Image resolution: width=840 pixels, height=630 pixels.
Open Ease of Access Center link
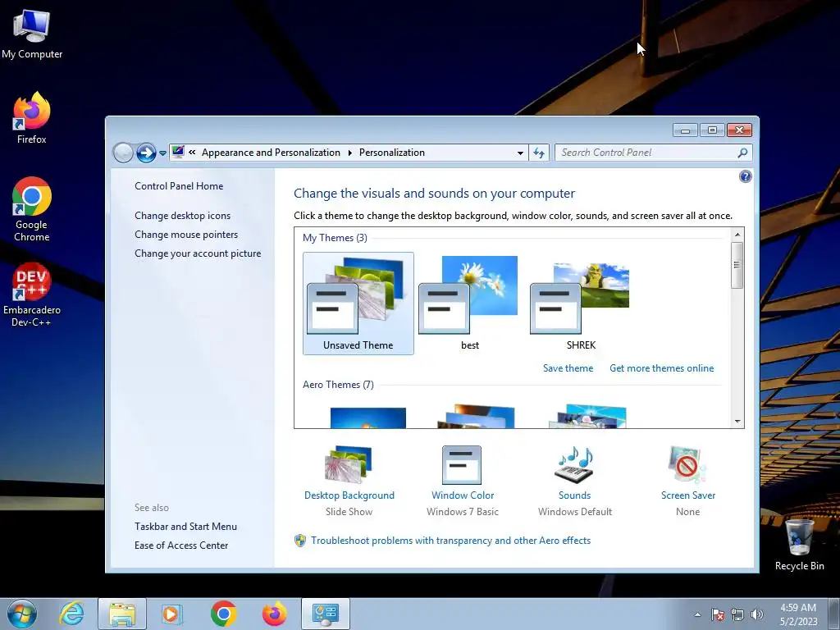point(181,546)
